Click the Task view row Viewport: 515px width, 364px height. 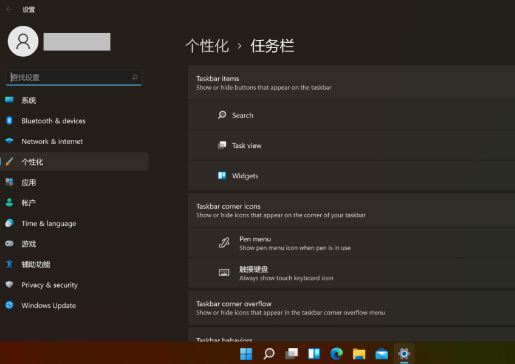pos(351,145)
